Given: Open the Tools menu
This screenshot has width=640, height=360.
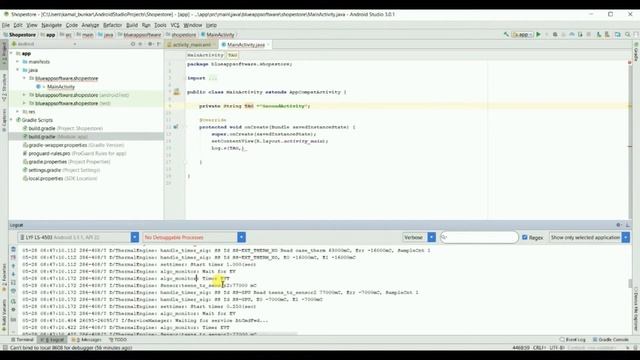Looking at the screenshot, I should (160, 25).
